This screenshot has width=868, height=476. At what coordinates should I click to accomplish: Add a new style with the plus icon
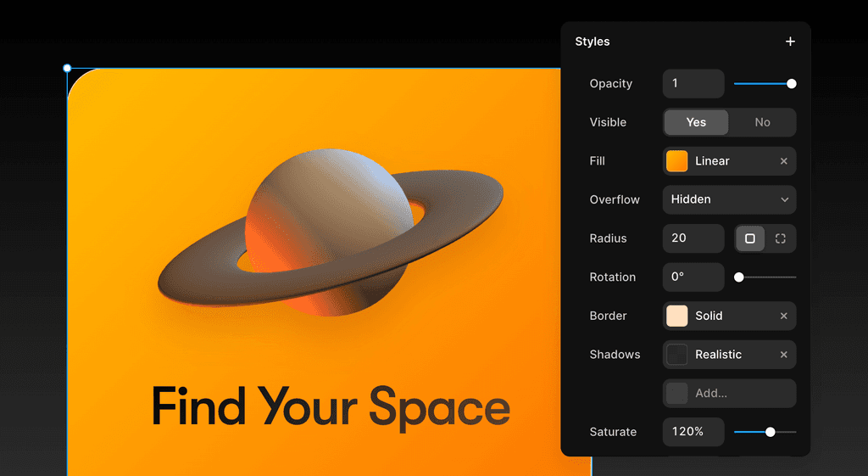[790, 42]
